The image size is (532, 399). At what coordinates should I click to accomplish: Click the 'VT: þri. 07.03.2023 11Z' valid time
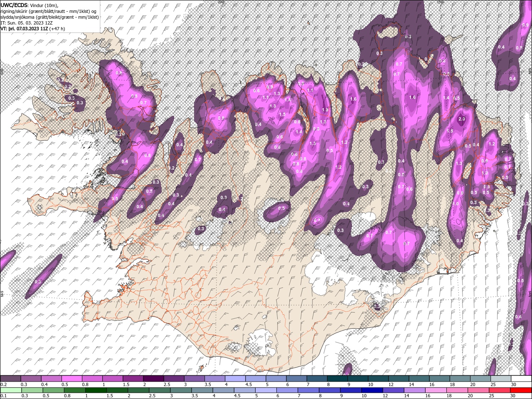pos(24,29)
